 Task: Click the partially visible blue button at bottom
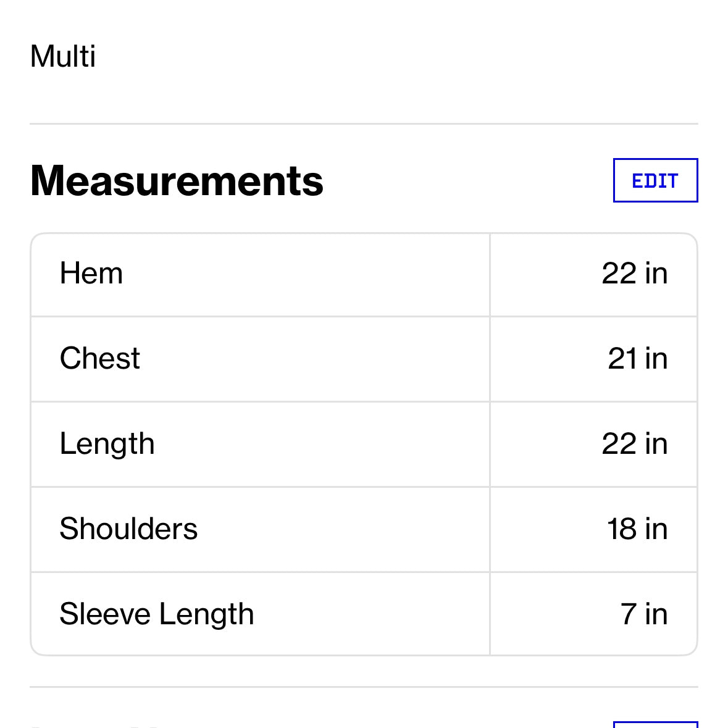(655, 724)
